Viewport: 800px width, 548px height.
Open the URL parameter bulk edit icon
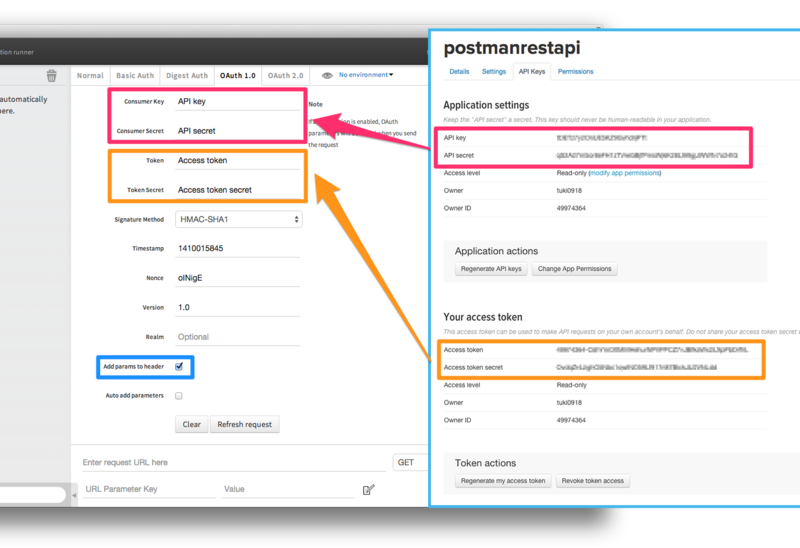tap(368, 490)
